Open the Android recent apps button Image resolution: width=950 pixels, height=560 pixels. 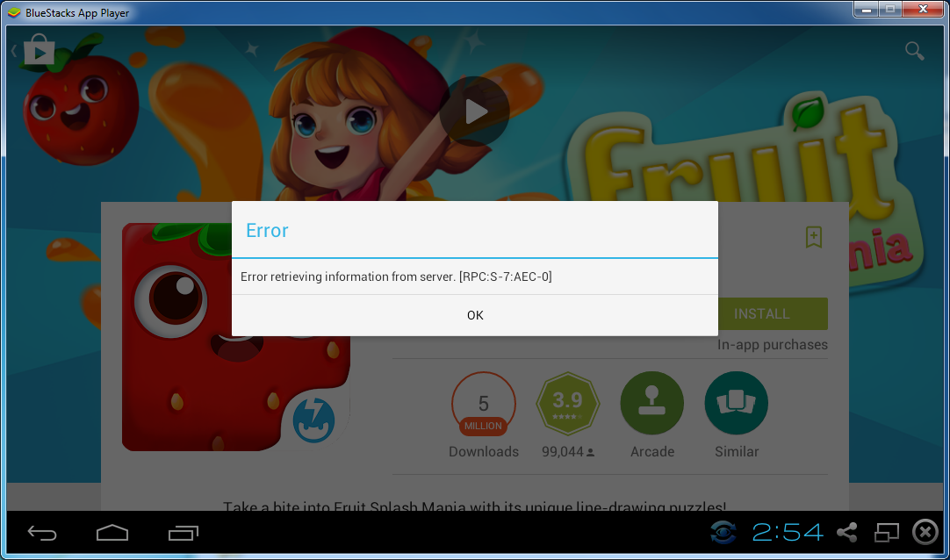[x=184, y=533]
